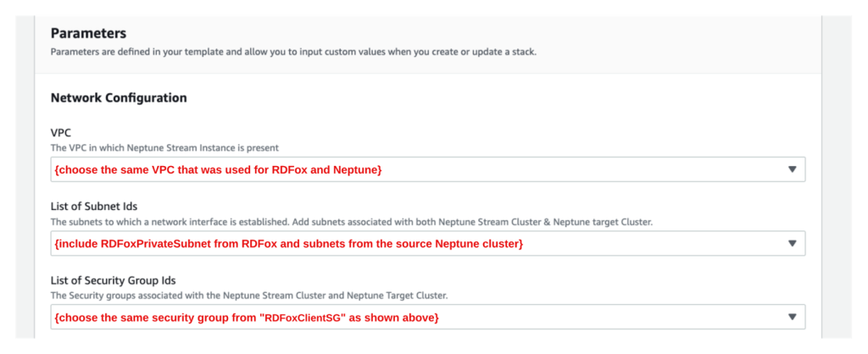Screen dimensions: 868x354
Task: Select the Parameters heading text
Action: point(88,33)
